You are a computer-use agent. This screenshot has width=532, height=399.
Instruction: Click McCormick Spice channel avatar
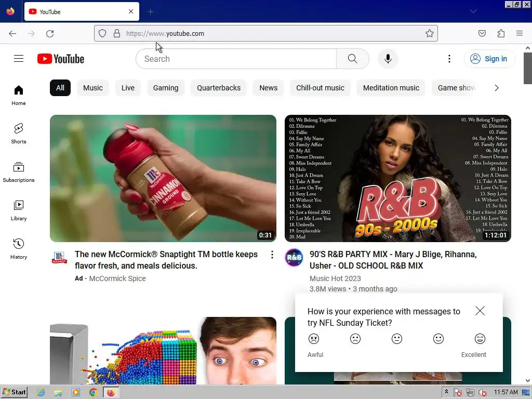[x=59, y=258]
